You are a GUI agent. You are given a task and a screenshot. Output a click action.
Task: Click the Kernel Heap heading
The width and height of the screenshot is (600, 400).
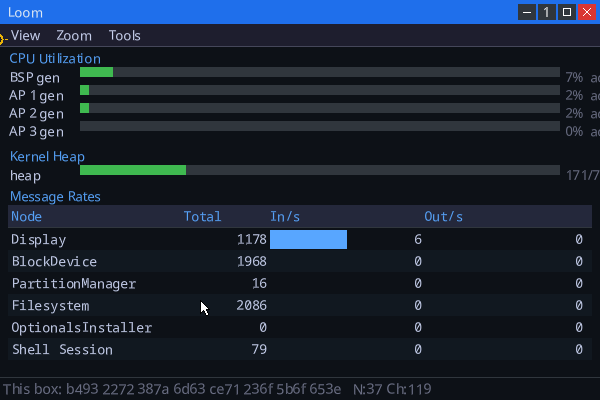[x=47, y=157]
